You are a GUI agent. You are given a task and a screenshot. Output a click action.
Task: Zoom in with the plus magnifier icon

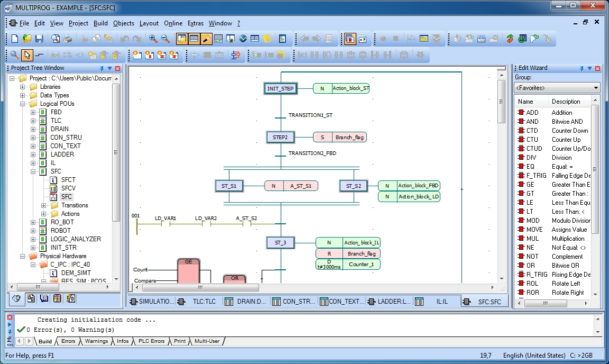(153, 39)
